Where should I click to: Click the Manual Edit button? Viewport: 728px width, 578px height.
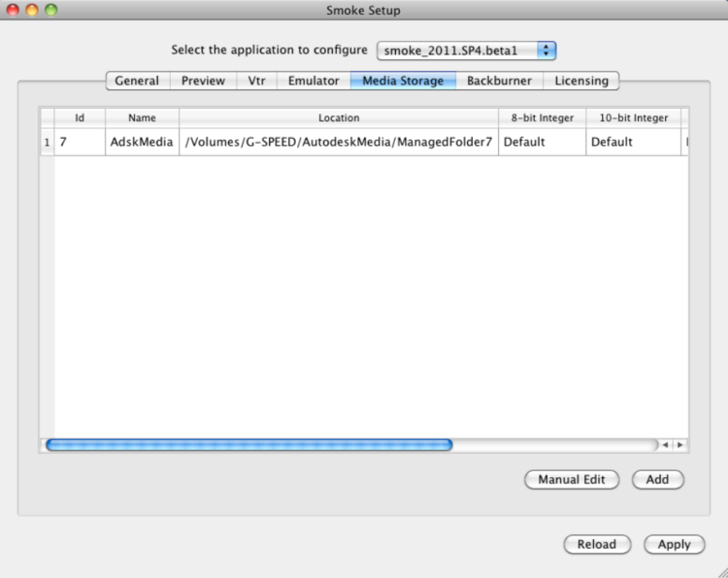coord(572,480)
